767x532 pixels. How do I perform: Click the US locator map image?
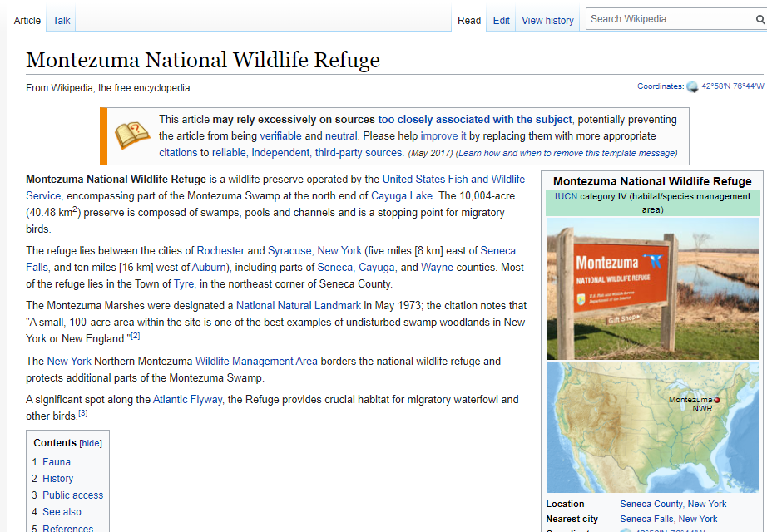pyautogui.click(x=652, y=427)
